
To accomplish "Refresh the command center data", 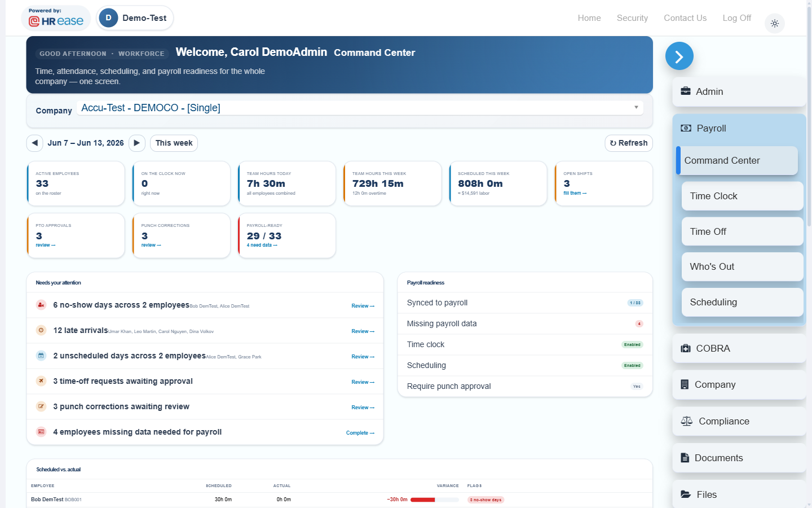I will coord(629,143).
